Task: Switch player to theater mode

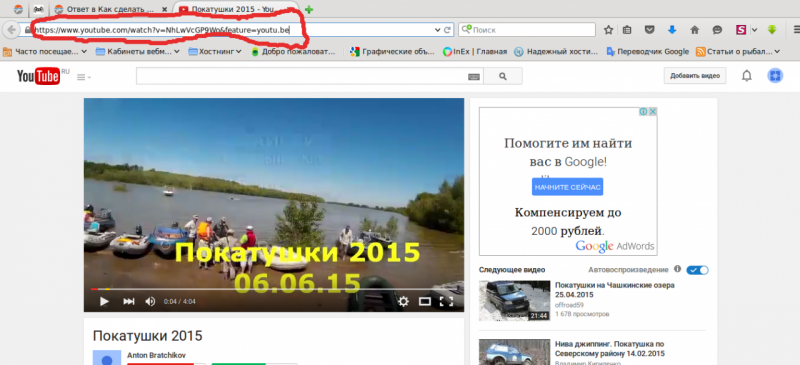Action: 425,302
